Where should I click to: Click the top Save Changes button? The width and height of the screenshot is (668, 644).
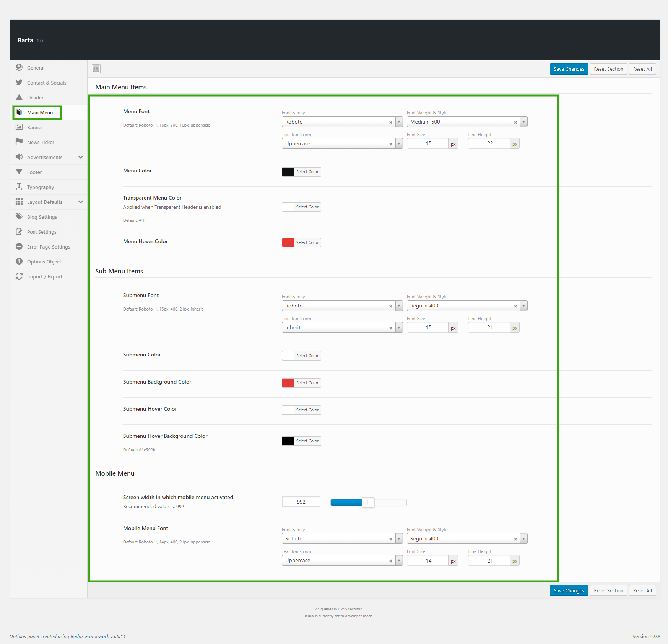569,69
